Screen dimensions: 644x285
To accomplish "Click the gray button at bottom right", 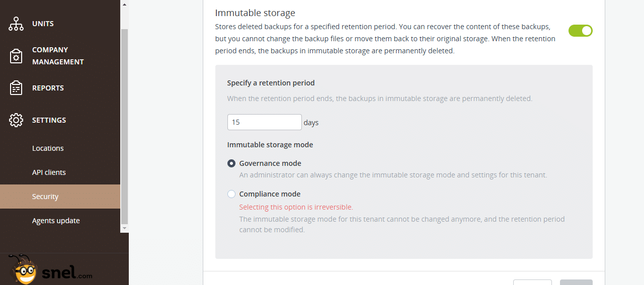I will pyautogui.click(x=576, y=282).
